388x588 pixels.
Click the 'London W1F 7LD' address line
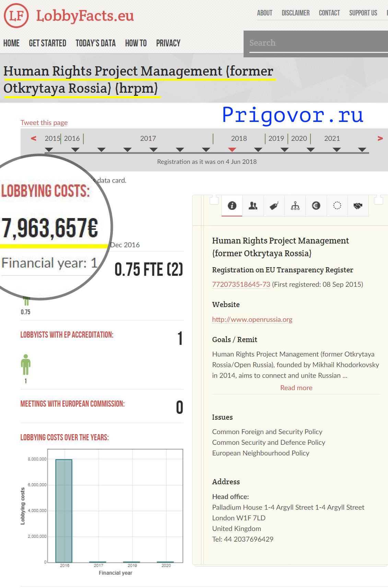point(239,518)
